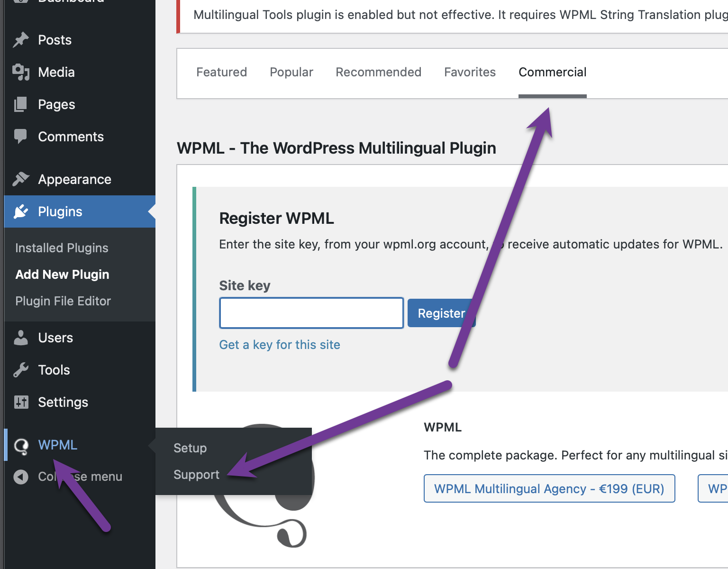
Task: Switch to the Favorites tab
Action: point(470,72)
